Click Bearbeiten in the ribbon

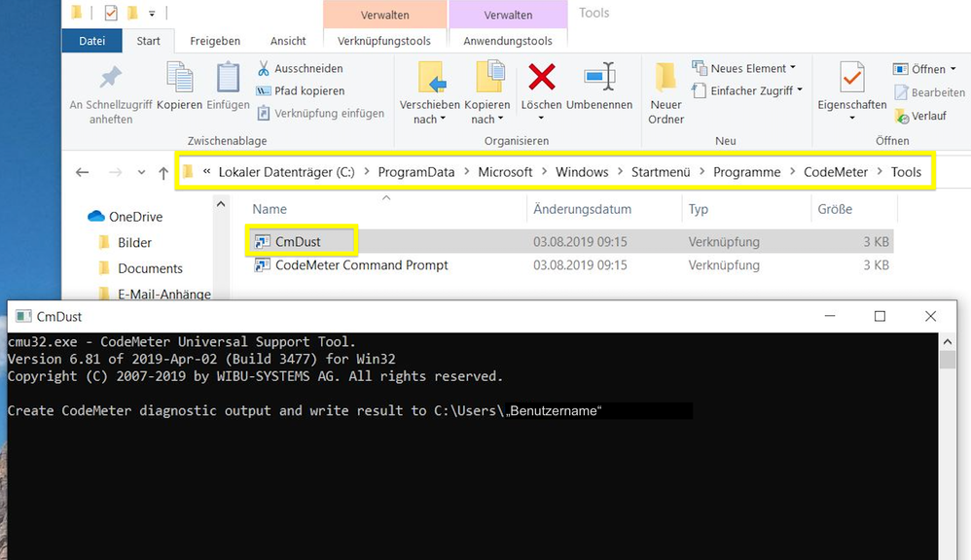(x=929, y=92)
